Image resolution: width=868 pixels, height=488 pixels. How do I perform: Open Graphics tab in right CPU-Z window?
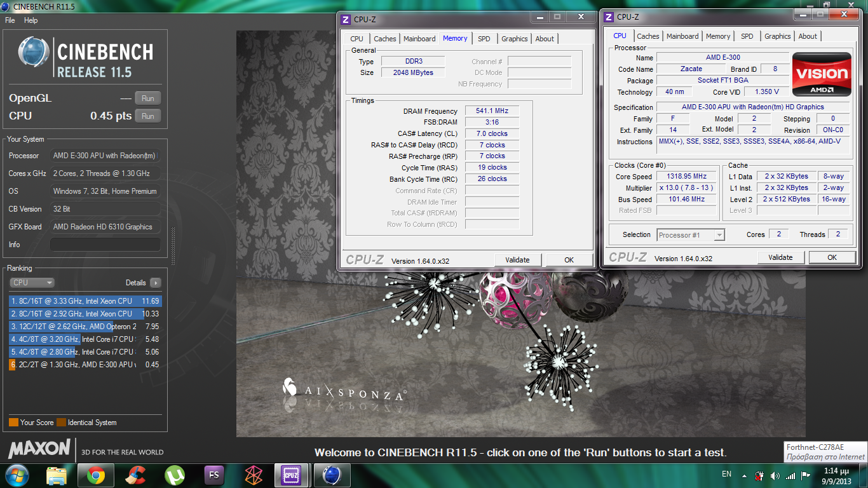[x=777, y=36]
